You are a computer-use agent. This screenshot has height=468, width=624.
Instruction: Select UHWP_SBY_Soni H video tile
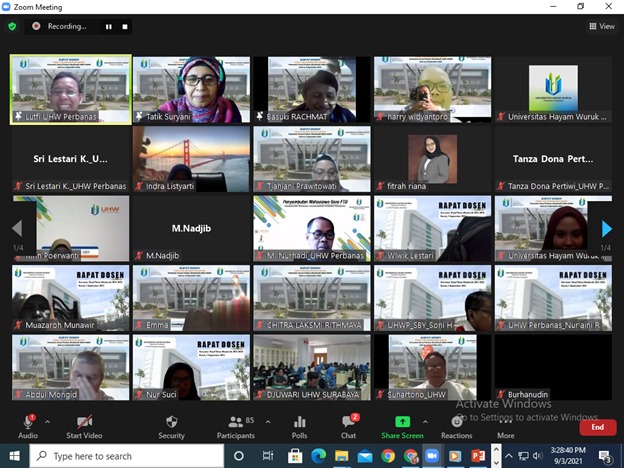(433, 298)
